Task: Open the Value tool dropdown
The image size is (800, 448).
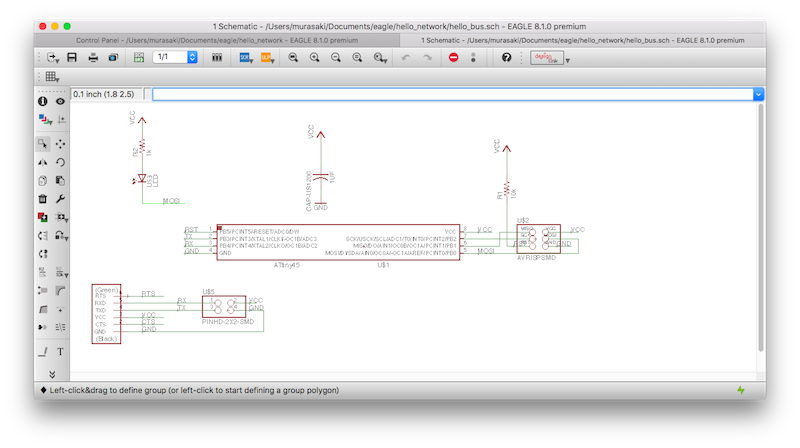Action: (62, 272)
